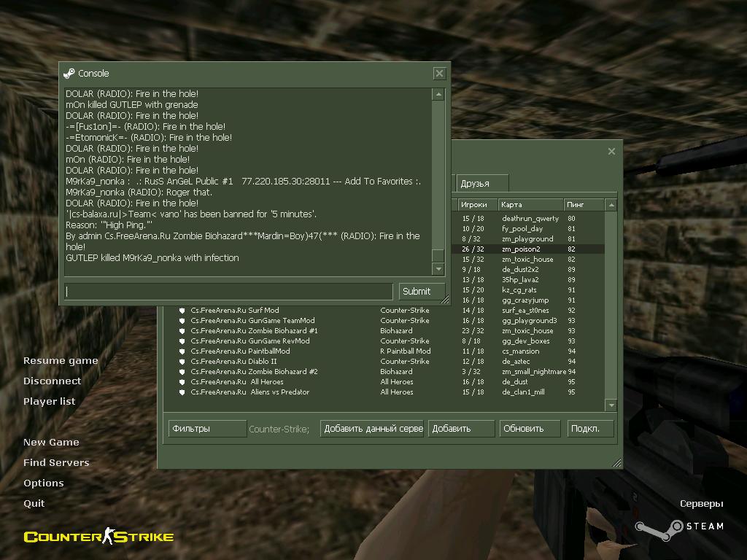Click the shield icon beside Zombie Biohazard #2
747x560 pixels.
pyautogui.click(x=182, y=372)
